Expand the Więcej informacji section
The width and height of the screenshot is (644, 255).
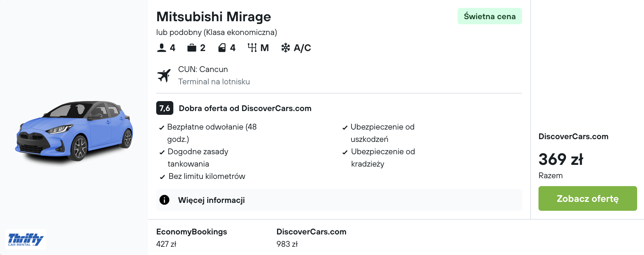211,200
